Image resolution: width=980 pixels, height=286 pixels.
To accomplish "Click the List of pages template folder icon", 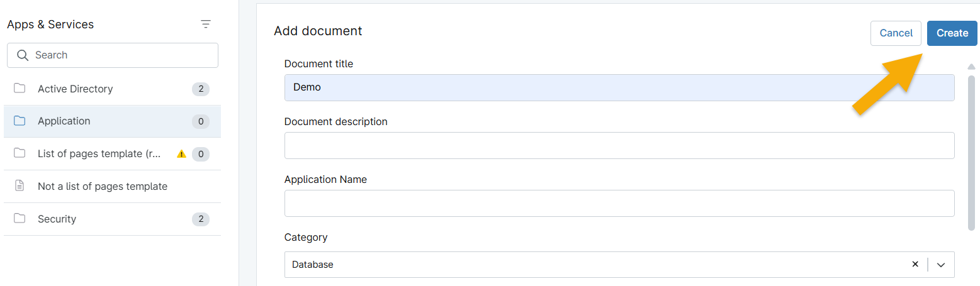I will click(x=20, y=153).
